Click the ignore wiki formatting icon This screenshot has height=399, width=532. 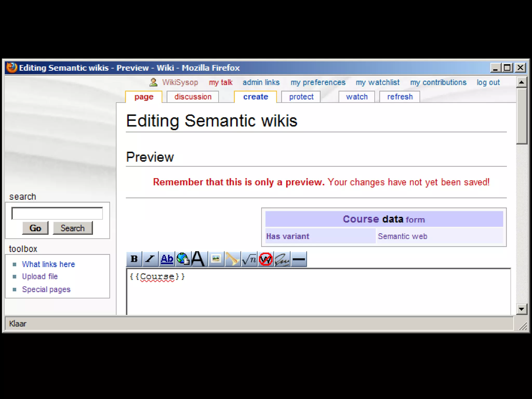tap(265, 259)
